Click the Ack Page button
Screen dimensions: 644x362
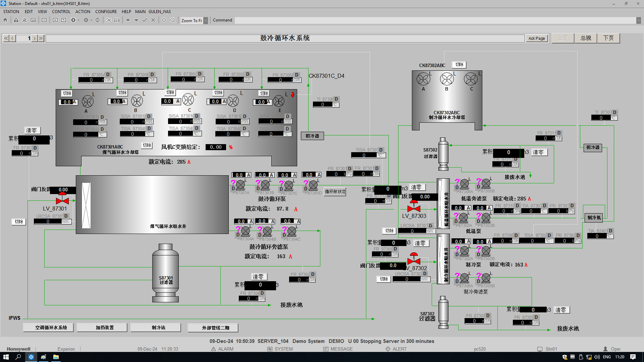pos(537,38)
